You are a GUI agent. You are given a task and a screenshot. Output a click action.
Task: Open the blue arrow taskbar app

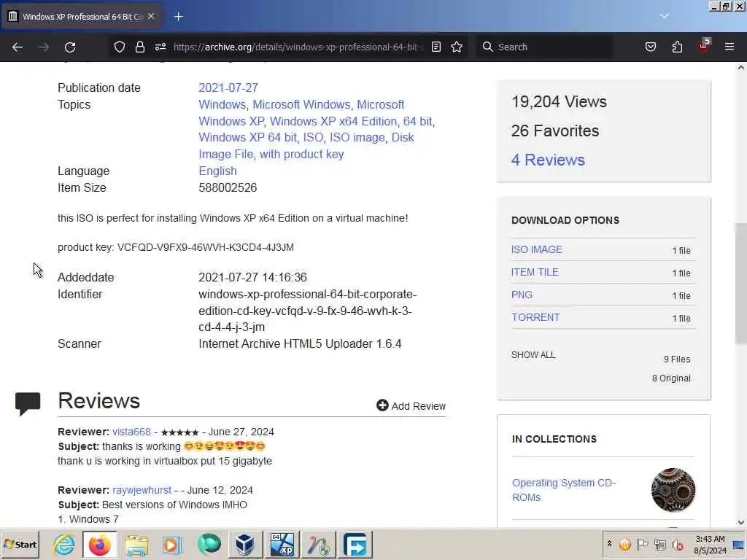tap(355, 544)
